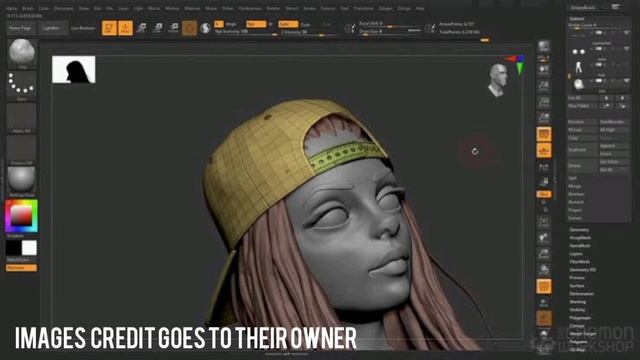This screenshot has width=640, height=360.
Task: Select the Move transform tool in top toolbar
Action: tap(141, 28)
